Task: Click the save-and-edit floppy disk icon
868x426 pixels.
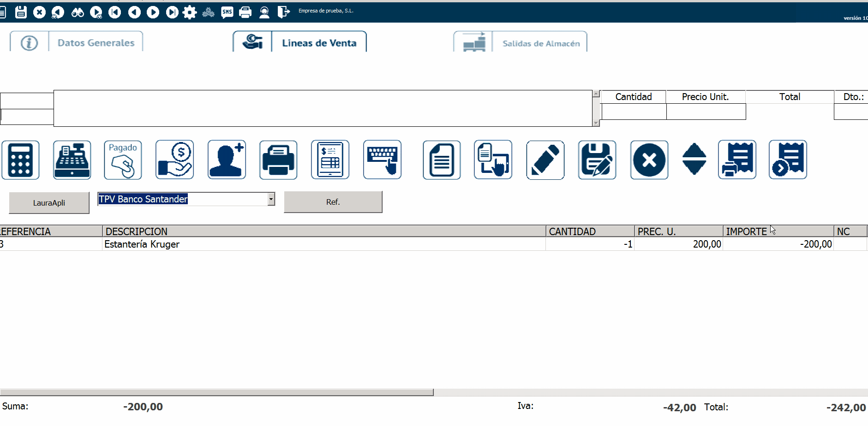Action: point(597,160)
